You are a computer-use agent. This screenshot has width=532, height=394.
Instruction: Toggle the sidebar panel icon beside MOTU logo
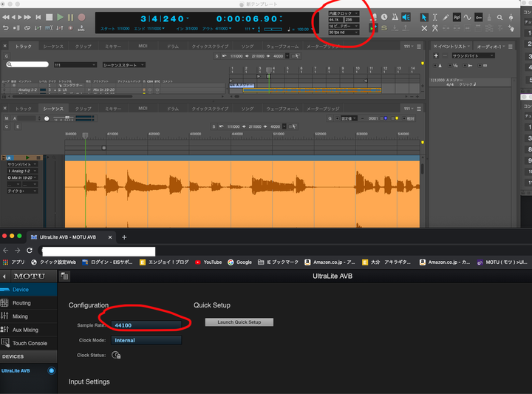[64, 276]
